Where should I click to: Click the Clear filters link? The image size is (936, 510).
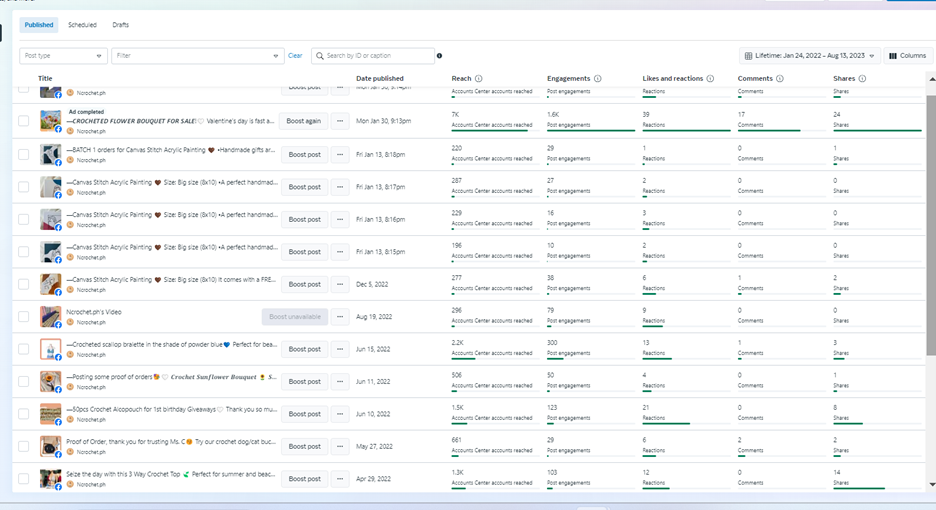coord(295,56)
